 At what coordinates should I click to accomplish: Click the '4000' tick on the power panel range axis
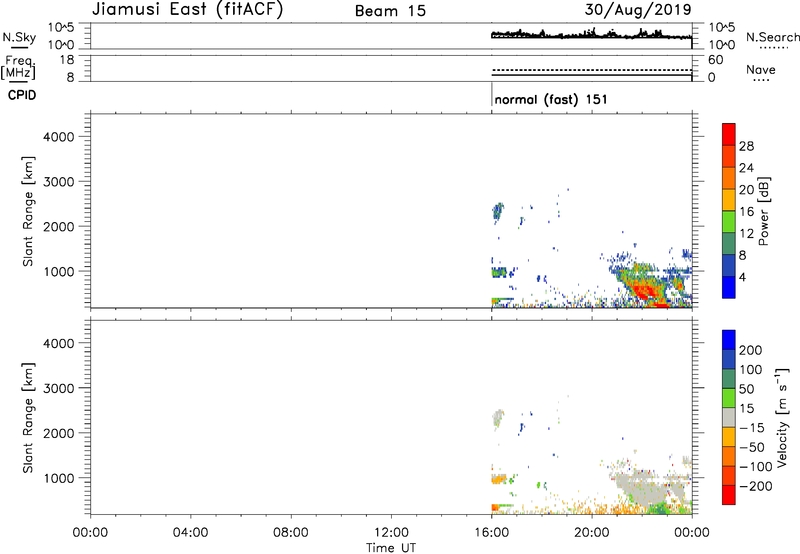(58, 137)
